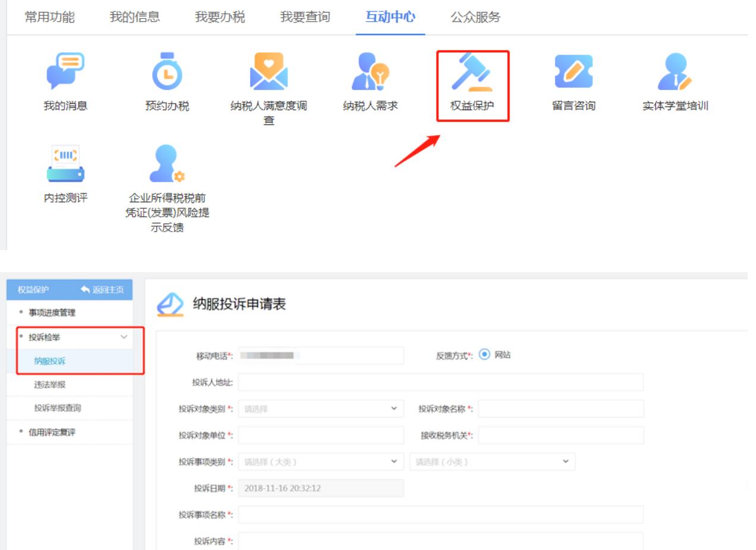Switch to the 我要办税 tab
This screenshot has width=756, height=550.
pos(220,17)
